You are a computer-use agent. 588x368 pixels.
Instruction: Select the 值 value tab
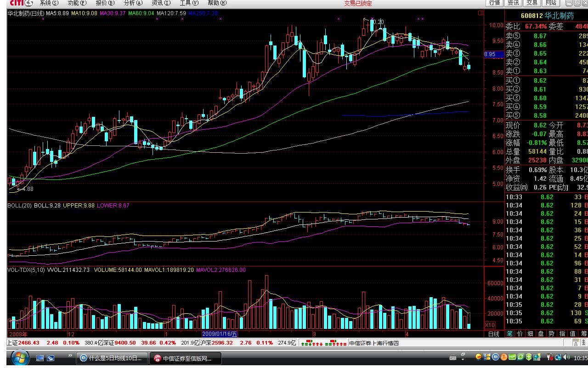pos(573,334)
